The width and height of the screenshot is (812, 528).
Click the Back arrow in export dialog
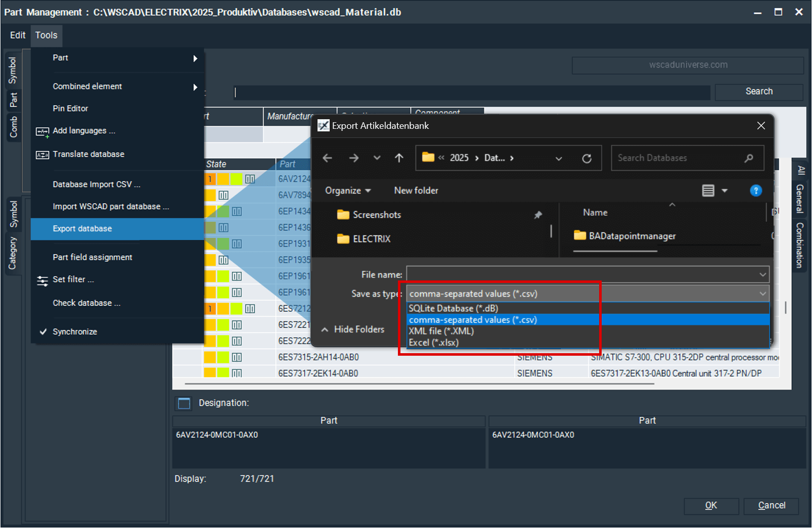[x=327, y=158]
